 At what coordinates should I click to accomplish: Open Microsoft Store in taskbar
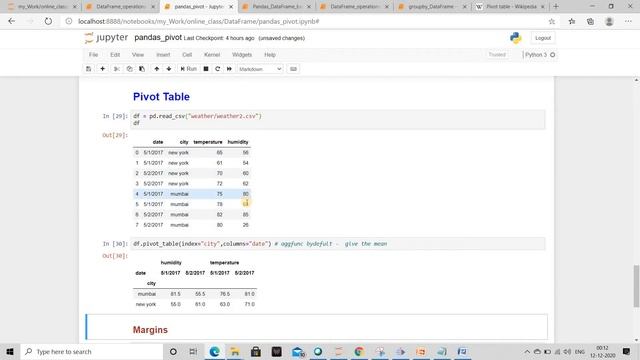click(256, 351)
